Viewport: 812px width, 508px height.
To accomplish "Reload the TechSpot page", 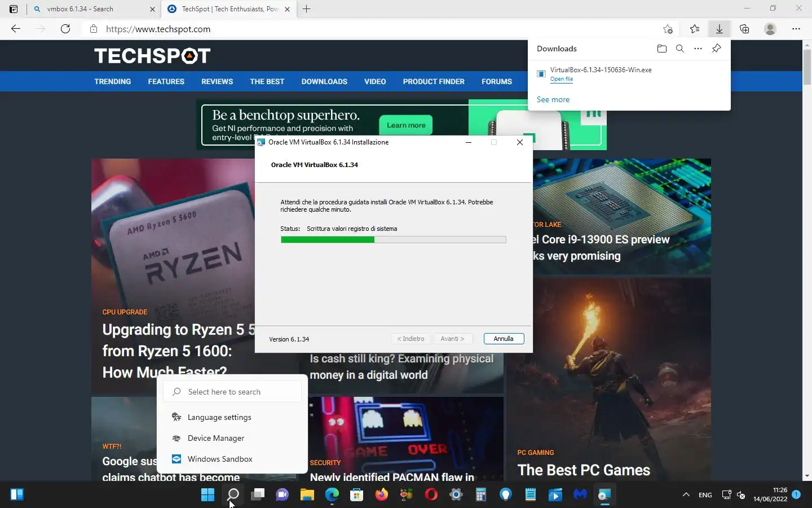I will click(x=65, y=29).
